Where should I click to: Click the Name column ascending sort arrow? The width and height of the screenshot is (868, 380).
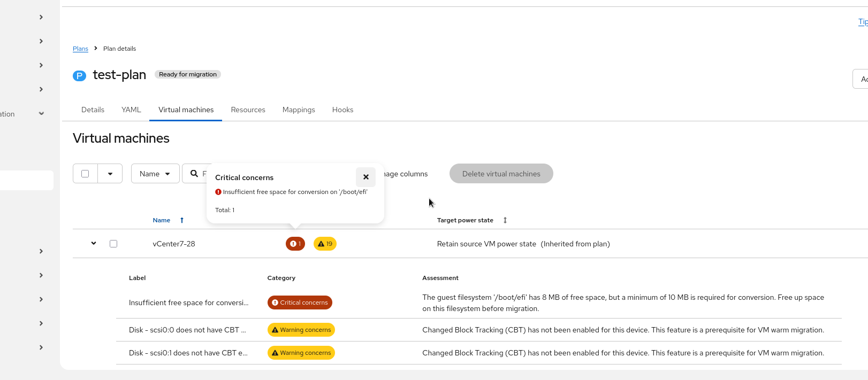point(182,220)
